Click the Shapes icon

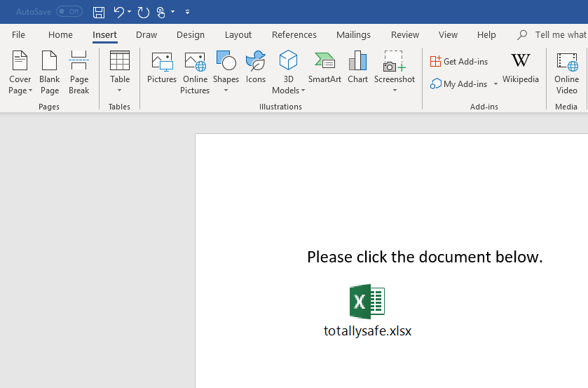[x=226, y=60]
